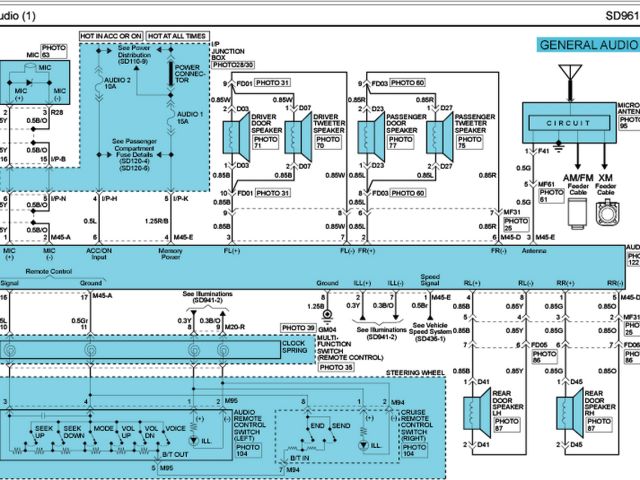Open the PHOTO 71 driver door speaker reference
Viewport: 640px width, 480px height.
(x=265, y=143)
